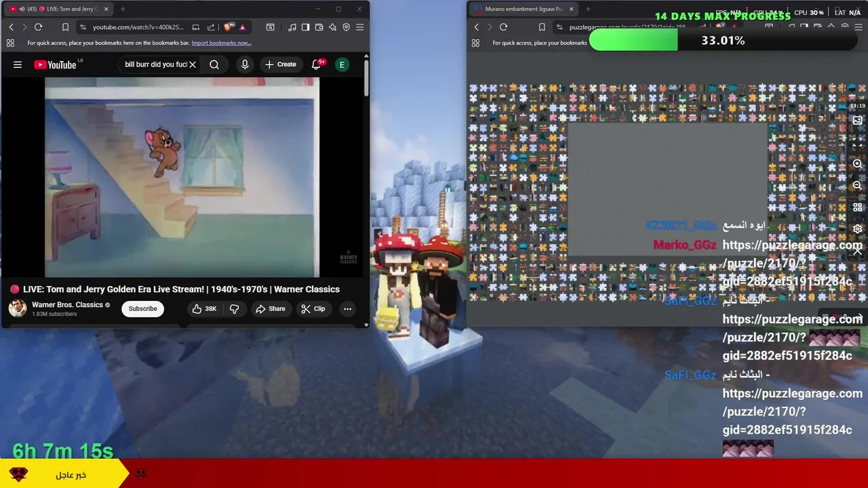Viewport: 868px width, 488px height.
Task: Like the video with 38K likes
Action: coord(204,308)
